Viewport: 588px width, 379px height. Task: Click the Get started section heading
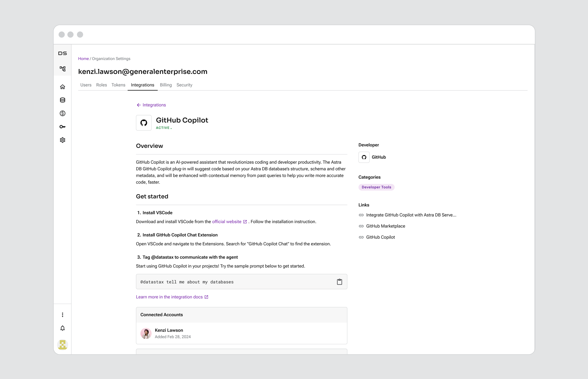click(152, 197)
